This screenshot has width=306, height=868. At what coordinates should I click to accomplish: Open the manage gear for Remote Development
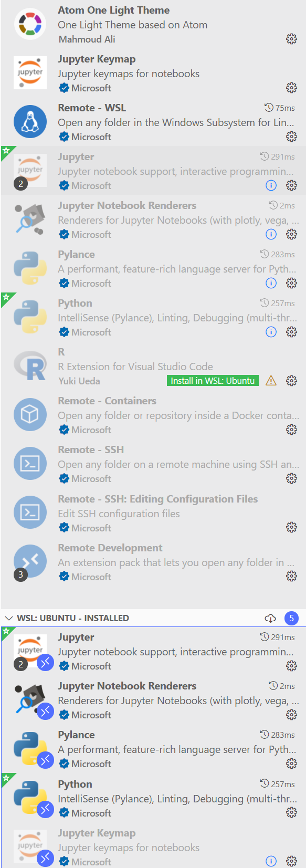(292, 576)
